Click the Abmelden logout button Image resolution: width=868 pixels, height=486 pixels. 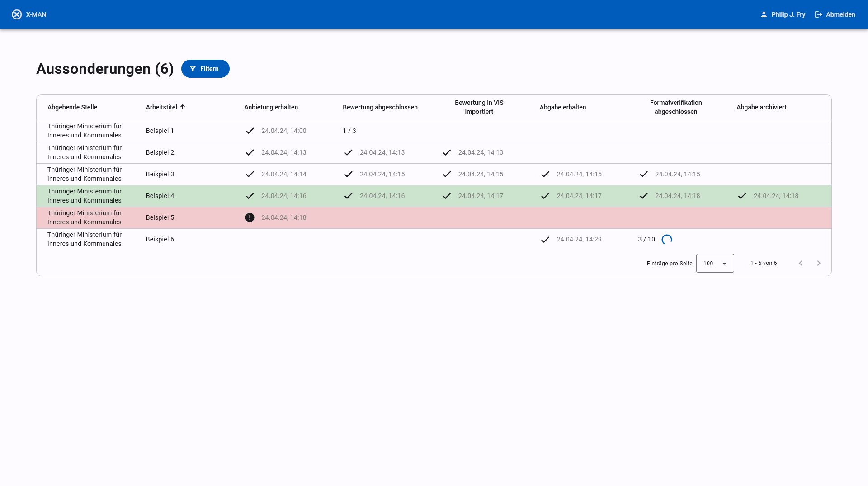tap(835, 14)
